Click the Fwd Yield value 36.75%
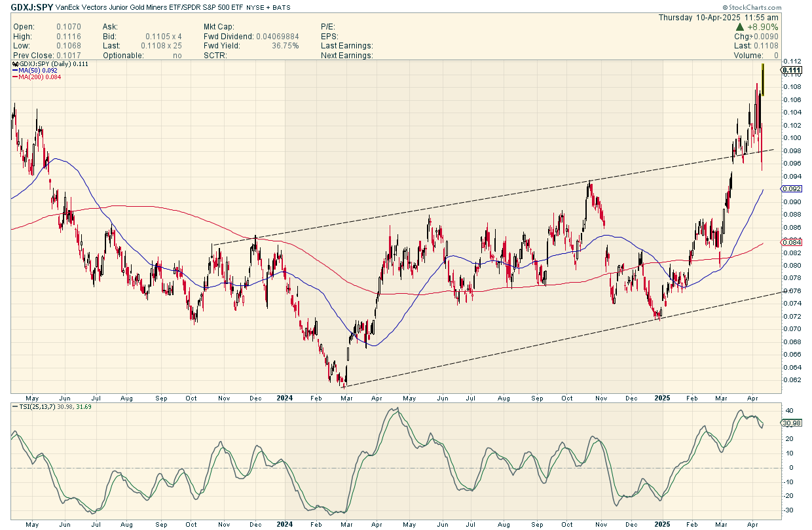This screenshot has height=530, width=812. point(286,46)
